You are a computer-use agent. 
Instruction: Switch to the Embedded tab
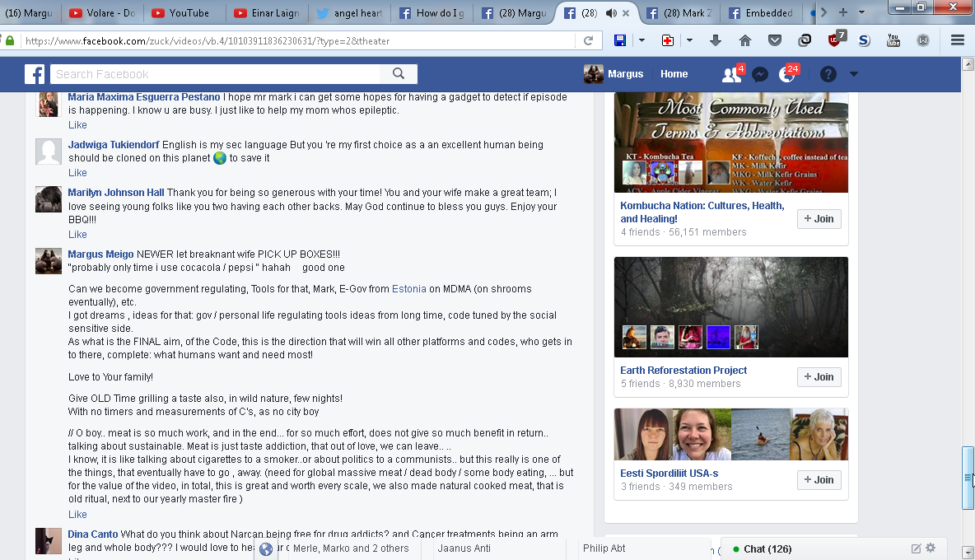tap(761, 12)
